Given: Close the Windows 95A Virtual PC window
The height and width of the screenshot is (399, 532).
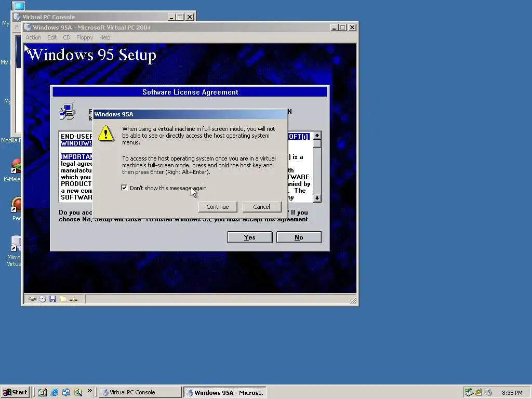Looking at the screenshot, I should click(x=352, y=28).
